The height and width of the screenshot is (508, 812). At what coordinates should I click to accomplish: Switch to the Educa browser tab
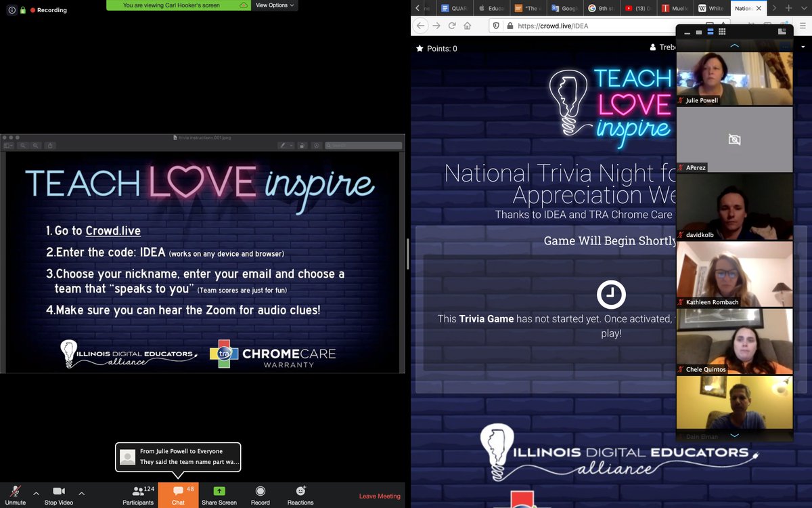[x=491, y=8]
